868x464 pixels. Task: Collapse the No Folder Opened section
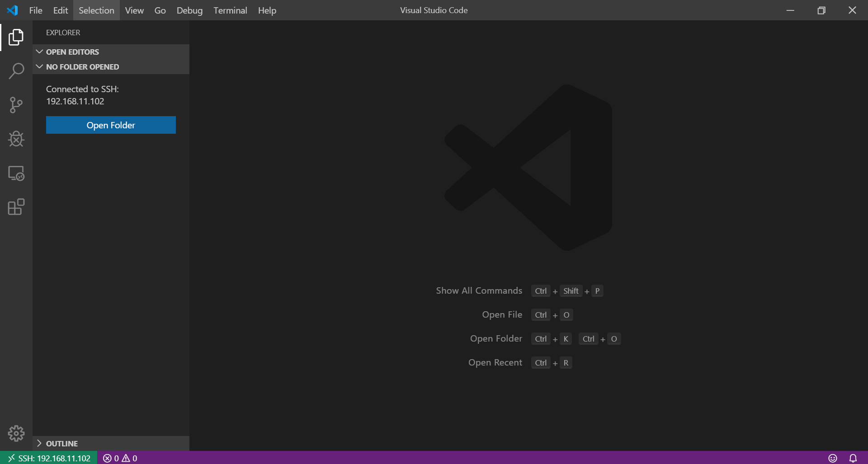coord(111,66)
